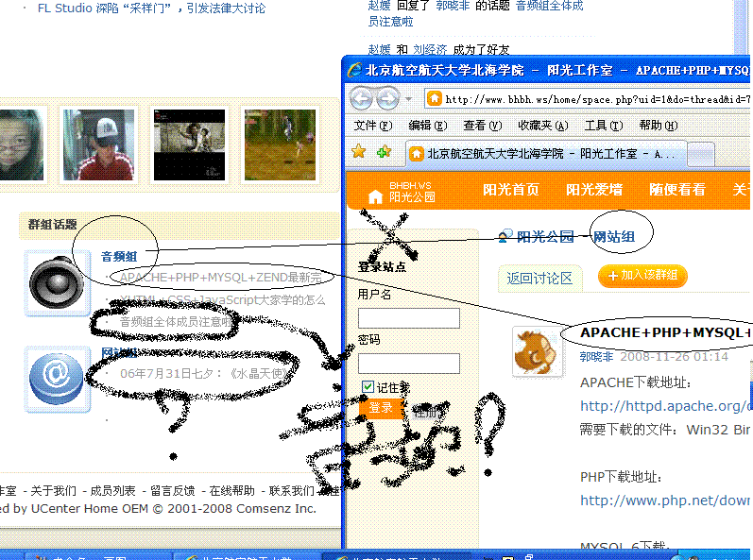This screenshot has height=560, width=753.
Task: Click the 网站组 breadcrumb link
Action: (614, 237)
